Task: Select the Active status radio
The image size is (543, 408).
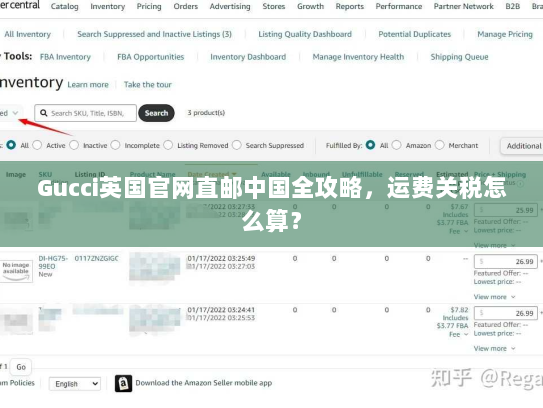Action: tap(37, 145)
